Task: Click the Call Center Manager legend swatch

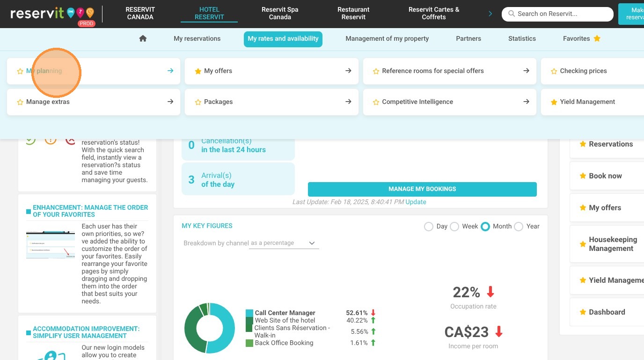Action: click(249, 313)
